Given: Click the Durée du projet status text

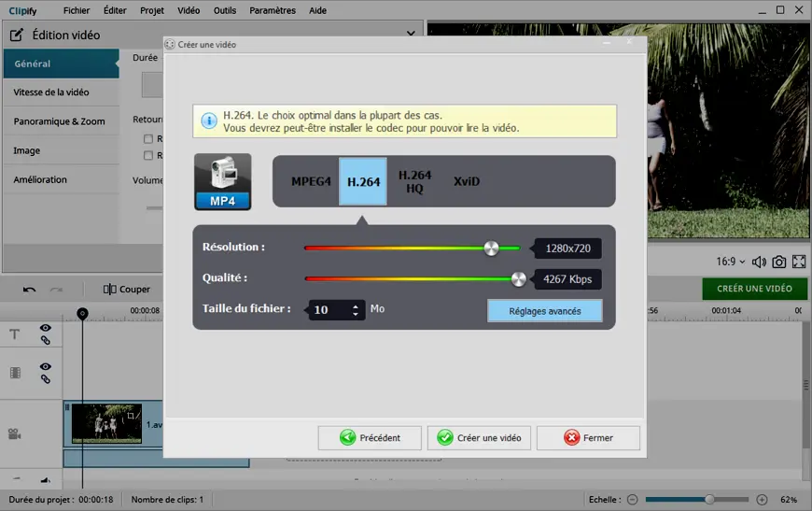Looking at the screenshot, I should click(61, 500).
